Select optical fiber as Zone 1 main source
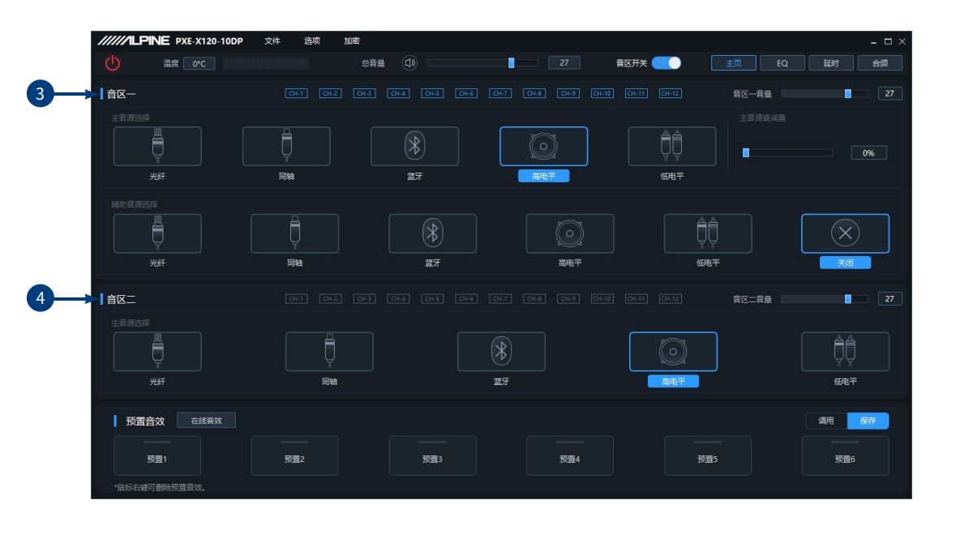This screenshot has width=973, height=560. point(157,147)
